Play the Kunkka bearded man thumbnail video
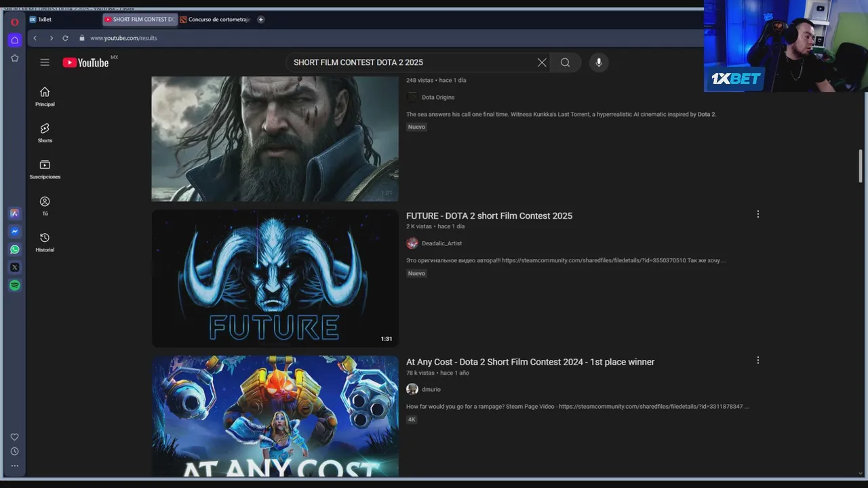The image size is (868, 488). point(275,138)
